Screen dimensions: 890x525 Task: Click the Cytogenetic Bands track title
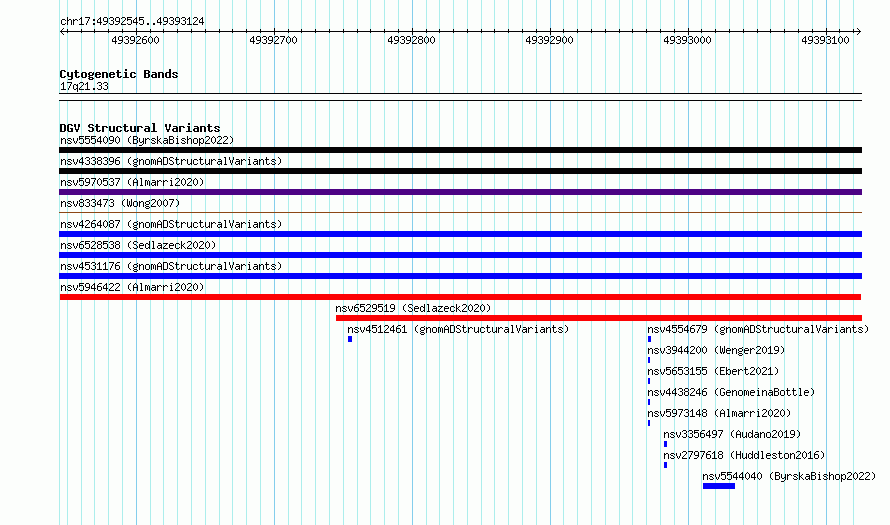click(119, 74)
